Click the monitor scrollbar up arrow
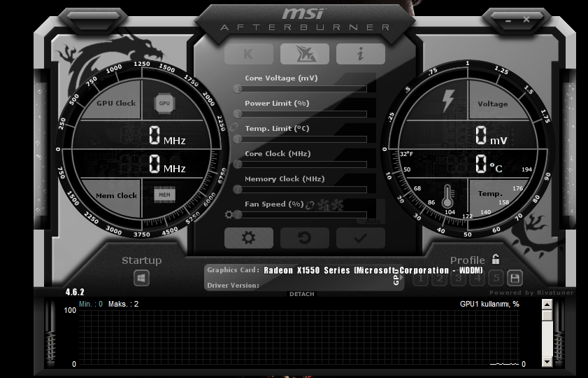588x378 pixels. (547, 304)
